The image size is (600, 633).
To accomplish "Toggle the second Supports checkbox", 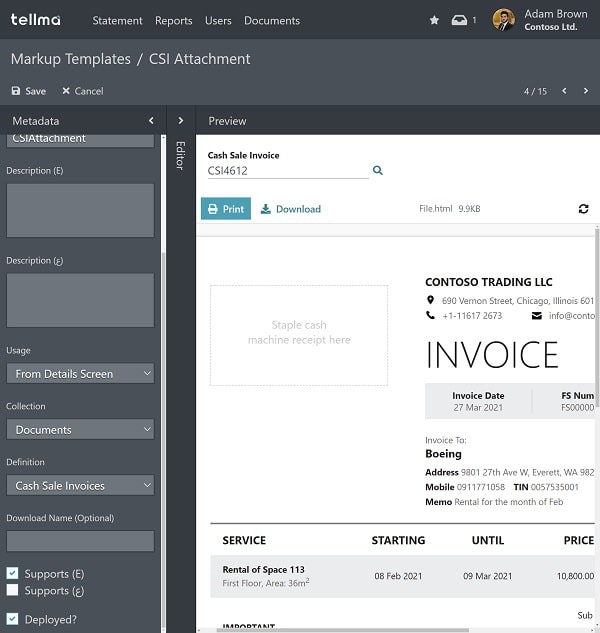I will click(x=13, y=590).
